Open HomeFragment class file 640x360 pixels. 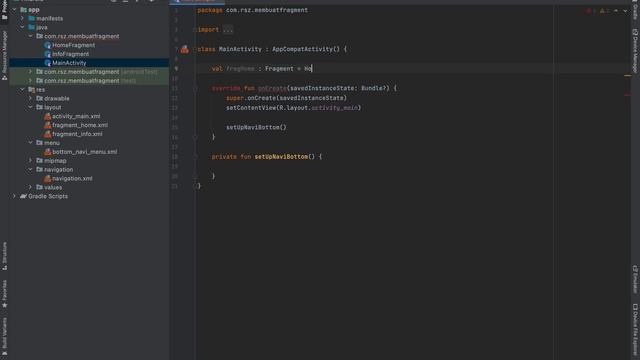point(73,45)
